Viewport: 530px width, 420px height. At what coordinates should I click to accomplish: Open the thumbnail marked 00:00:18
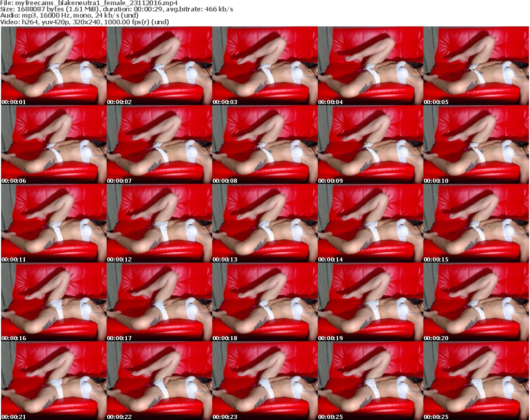(x=265, y=302)
